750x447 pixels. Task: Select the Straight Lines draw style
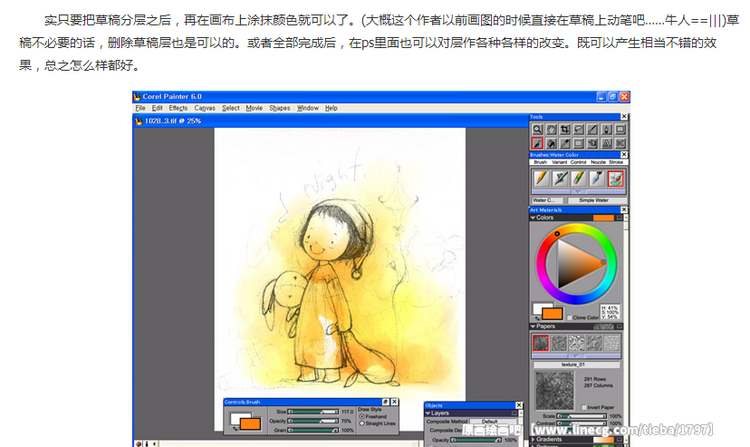362,424
